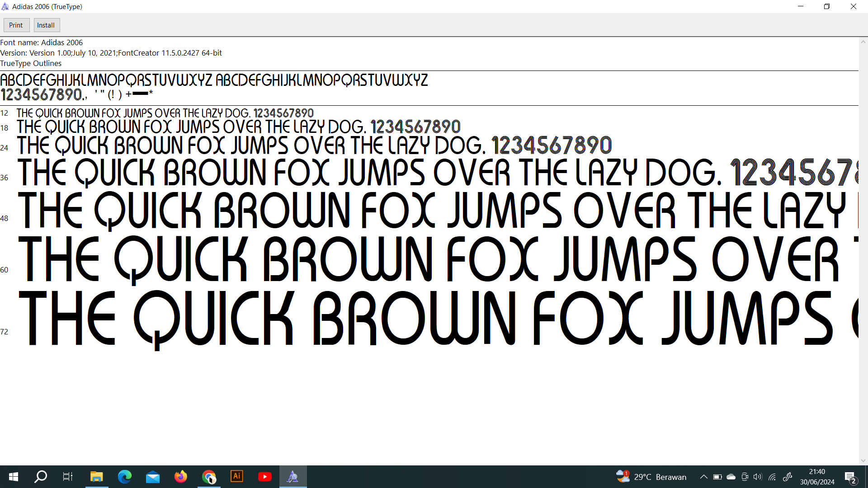
Task: Open Task View icon
Action: click(x=68, y=477)
